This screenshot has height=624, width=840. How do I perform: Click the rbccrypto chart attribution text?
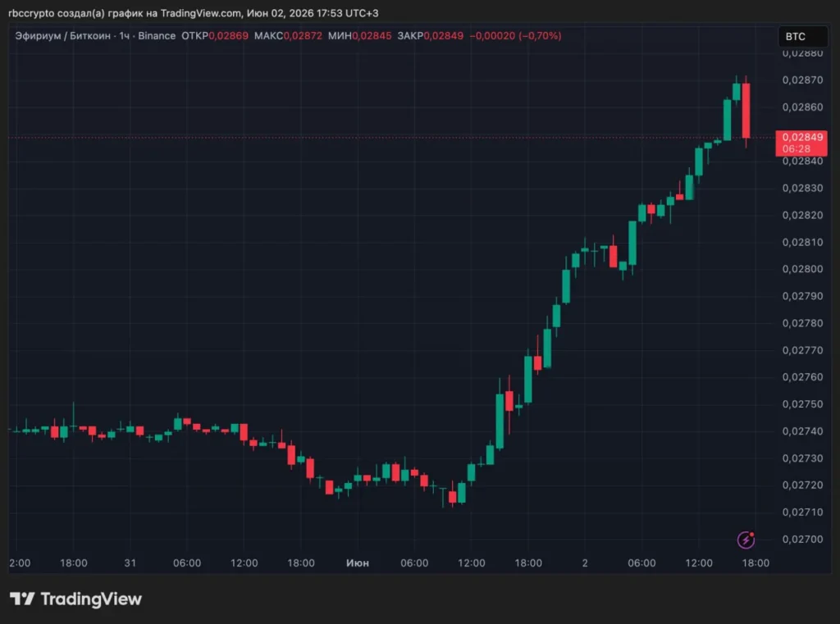pyautogui.click(x=194, y=13)
